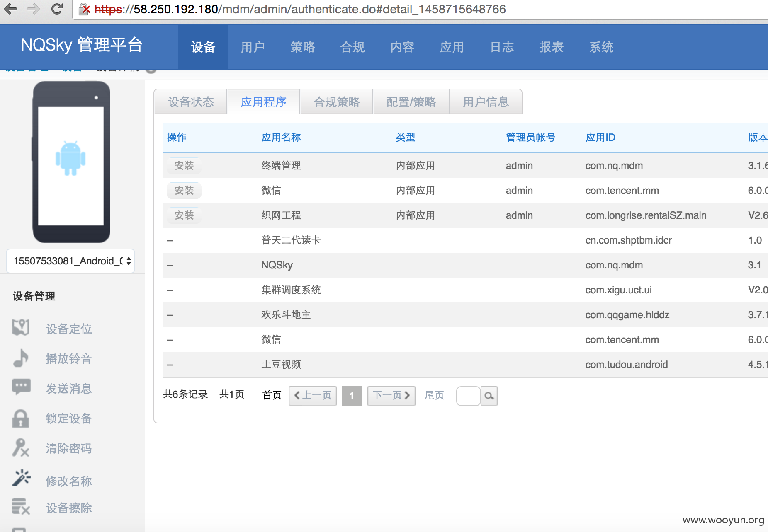Click the device location map icon
Screen dimensions: 768x532
(21, 328)
